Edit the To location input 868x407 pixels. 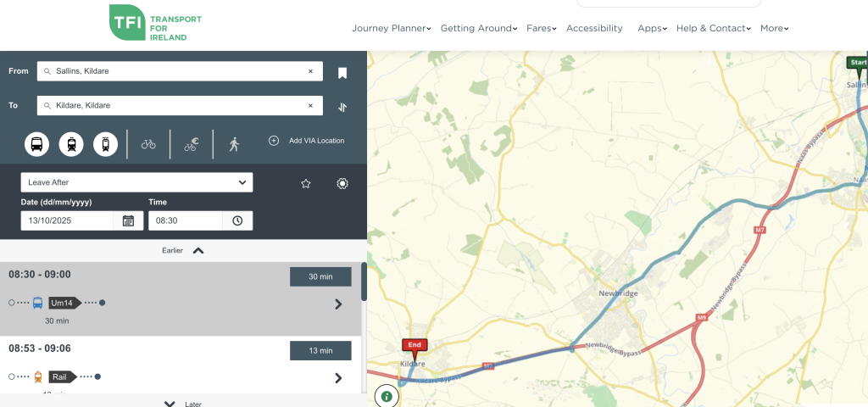pyautogui.click(x=180, y=106)
